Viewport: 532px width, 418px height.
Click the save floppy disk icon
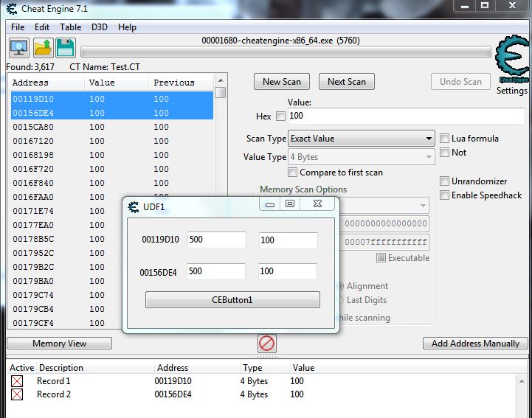(x=65, y=49)
